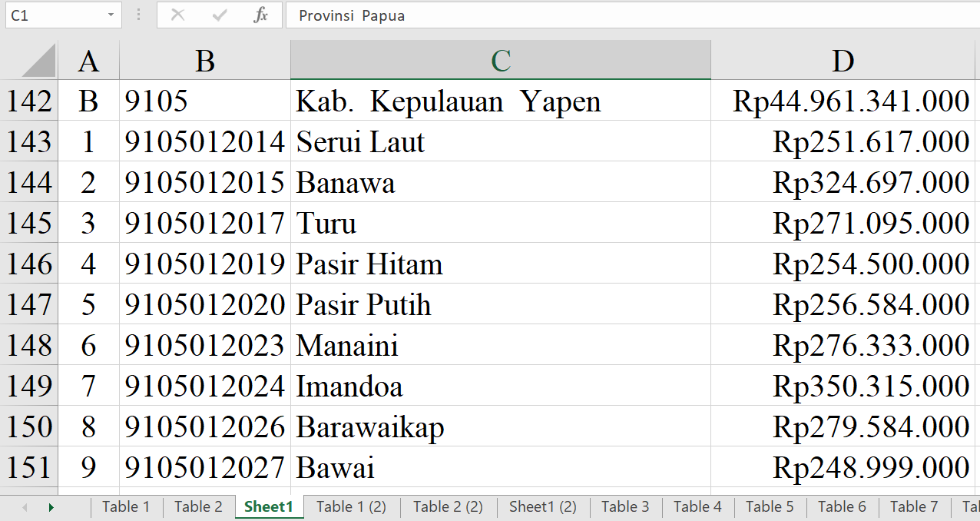
Task: Switch to the Table 2 (2) sheet tab
Action: tap(448, 506)
